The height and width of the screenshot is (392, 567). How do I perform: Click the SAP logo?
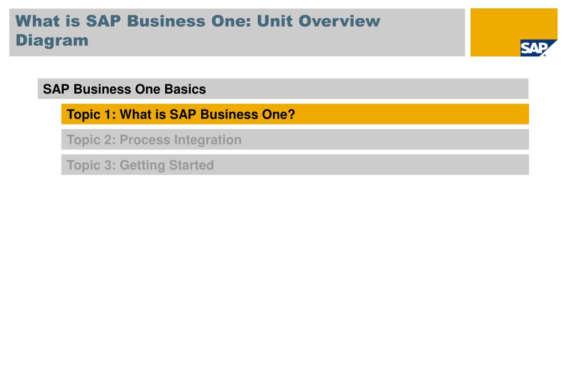coord(538,48)
